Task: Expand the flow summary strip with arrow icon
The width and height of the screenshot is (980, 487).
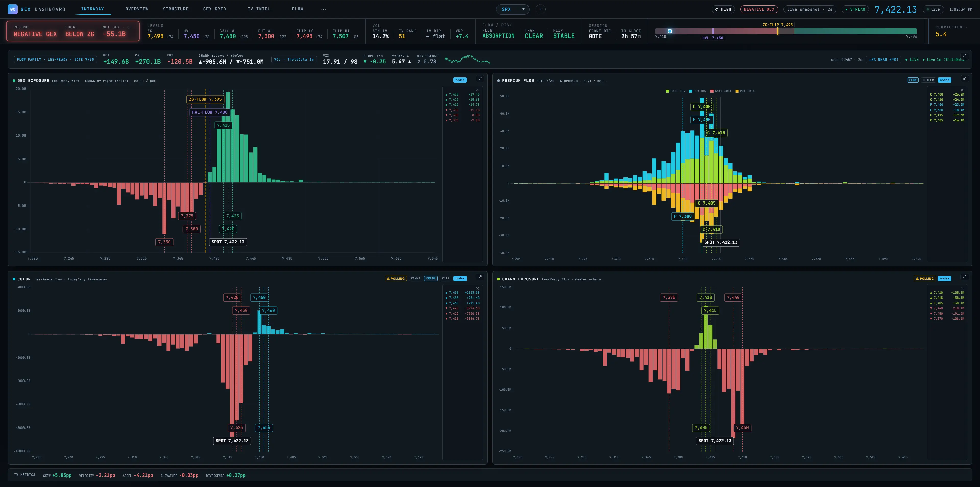Action: pos(964,56)
